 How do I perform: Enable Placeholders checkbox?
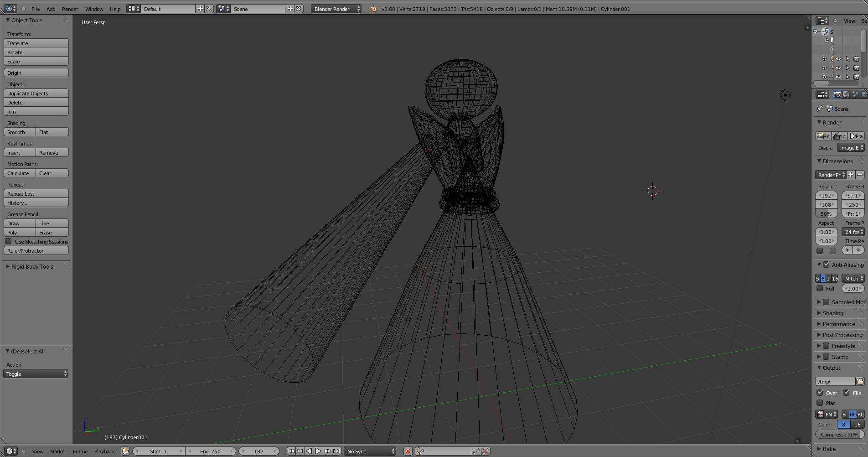(x=820, y=403)
